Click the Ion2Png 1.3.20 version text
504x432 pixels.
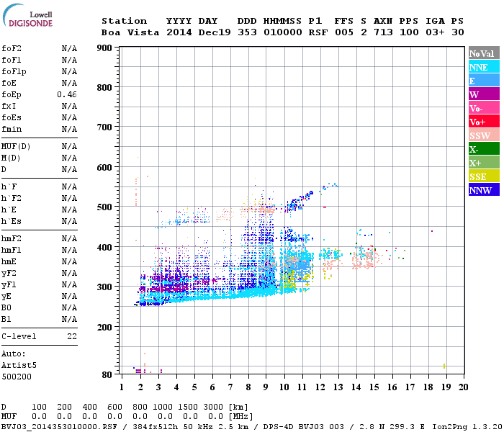click(467, 427)
